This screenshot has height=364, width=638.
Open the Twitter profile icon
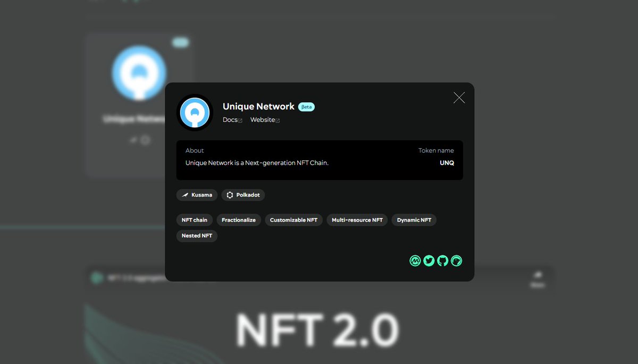pyautogui.click(x=429, y=261)
